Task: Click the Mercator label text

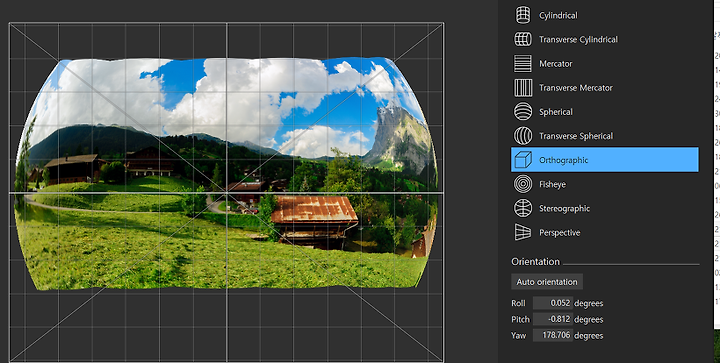Action: click(x=556, y=64)
